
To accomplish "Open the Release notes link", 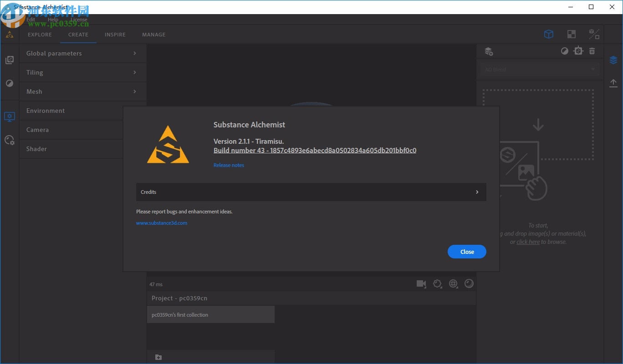I will pyautogui.click(x=229, y=165).
